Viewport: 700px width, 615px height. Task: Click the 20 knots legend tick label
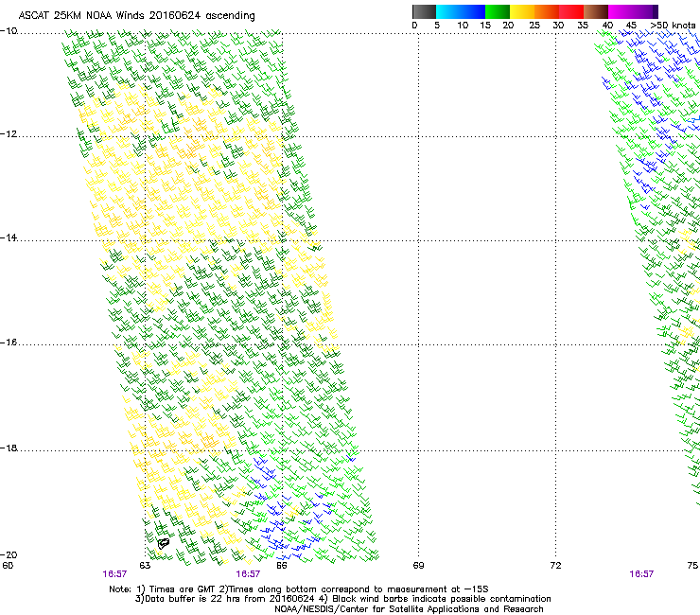(x=508, y=26)
